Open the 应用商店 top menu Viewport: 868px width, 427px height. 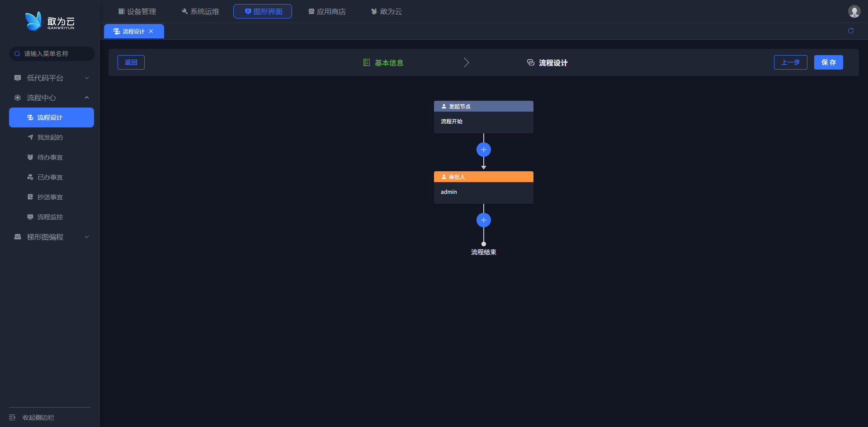click(327, 11)
